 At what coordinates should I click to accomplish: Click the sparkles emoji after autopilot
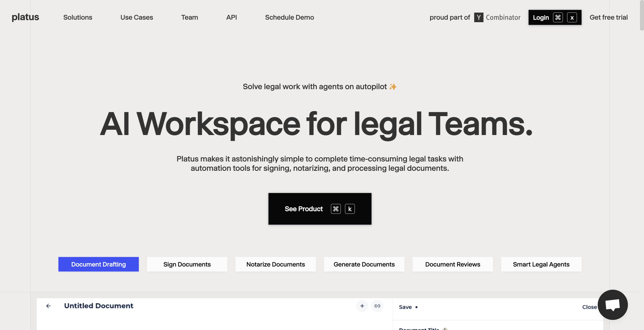click(393, 87)
